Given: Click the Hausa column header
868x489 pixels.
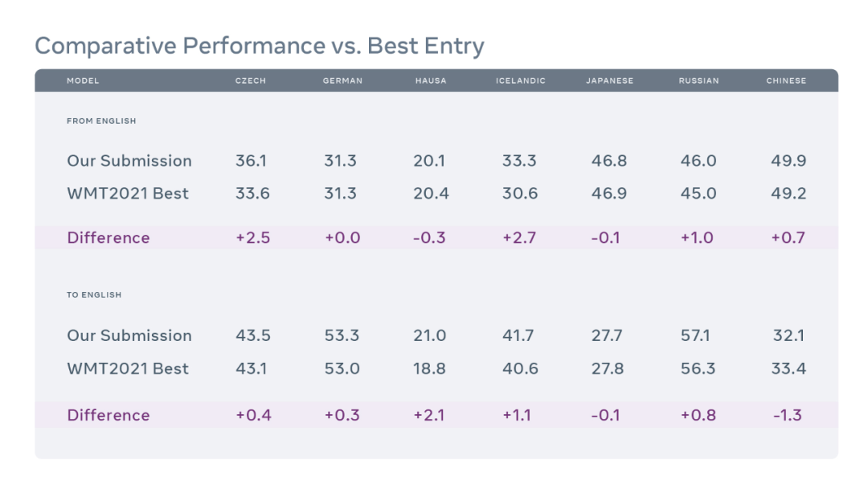Looking at the screenshot, I should 431,81.
